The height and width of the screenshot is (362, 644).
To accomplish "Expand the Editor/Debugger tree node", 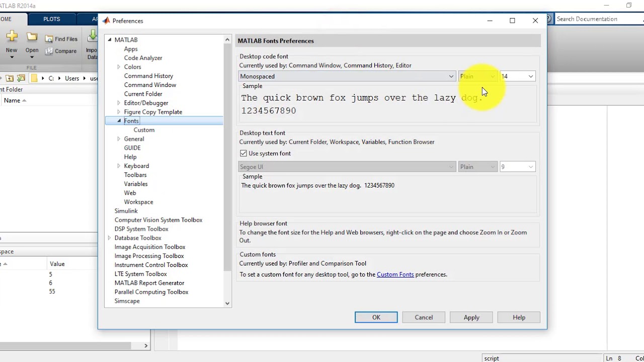I will [x=119, y=103].
